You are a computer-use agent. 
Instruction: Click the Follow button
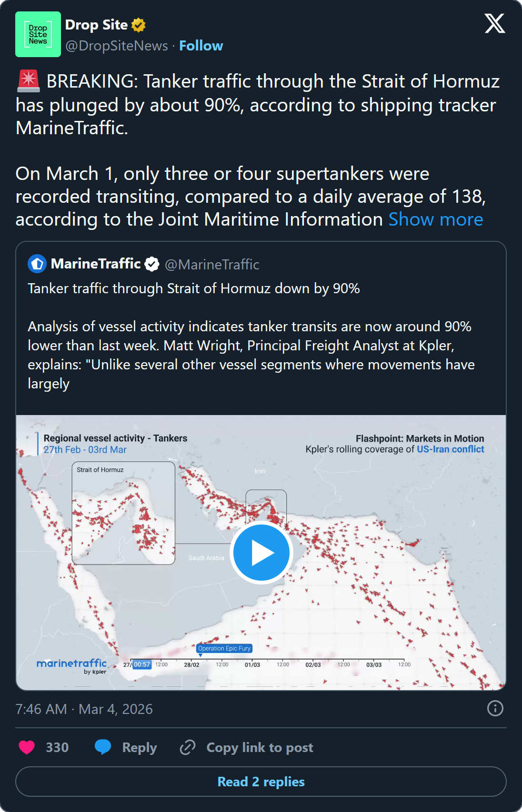pyautogui.click(x=201, y=45)
